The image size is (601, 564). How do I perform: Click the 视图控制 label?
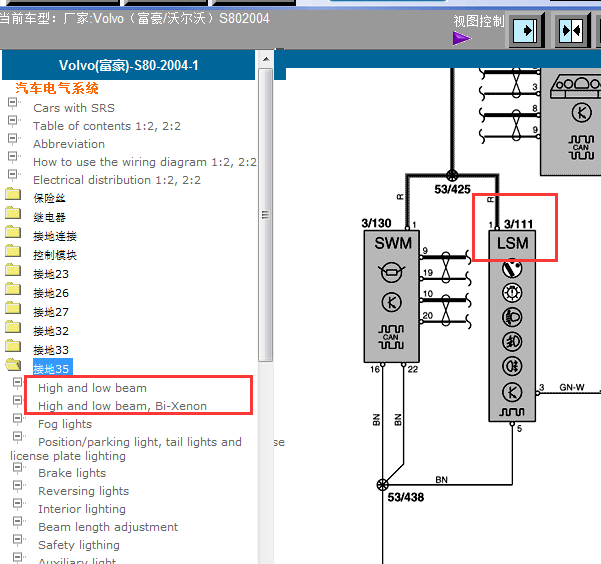(479, 21)
